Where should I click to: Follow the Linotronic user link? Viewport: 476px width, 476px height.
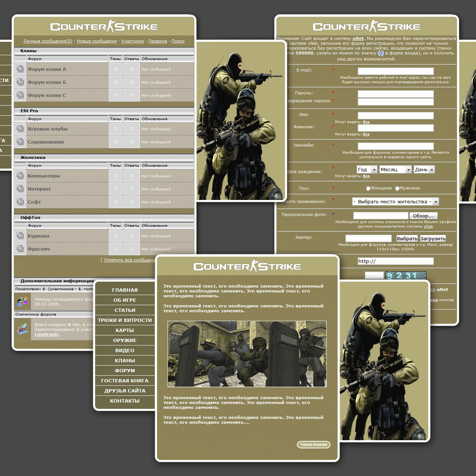47,334
